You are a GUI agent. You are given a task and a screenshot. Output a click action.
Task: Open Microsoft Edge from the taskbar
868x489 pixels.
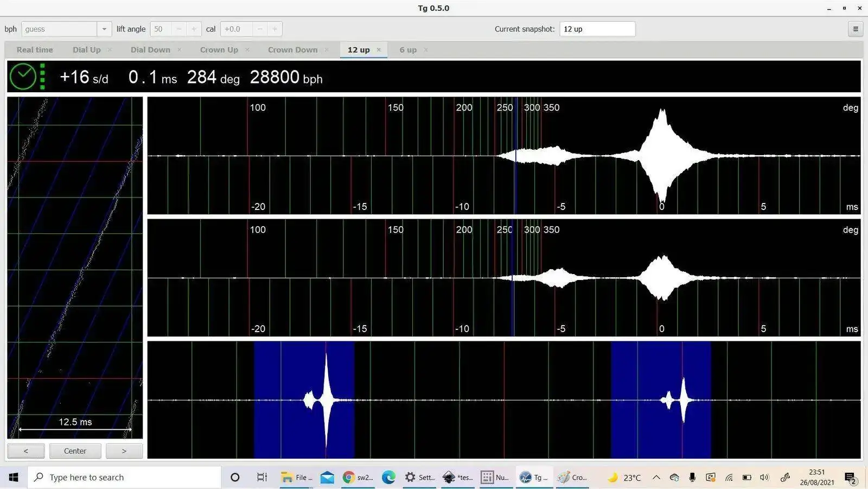click(388, 478)
